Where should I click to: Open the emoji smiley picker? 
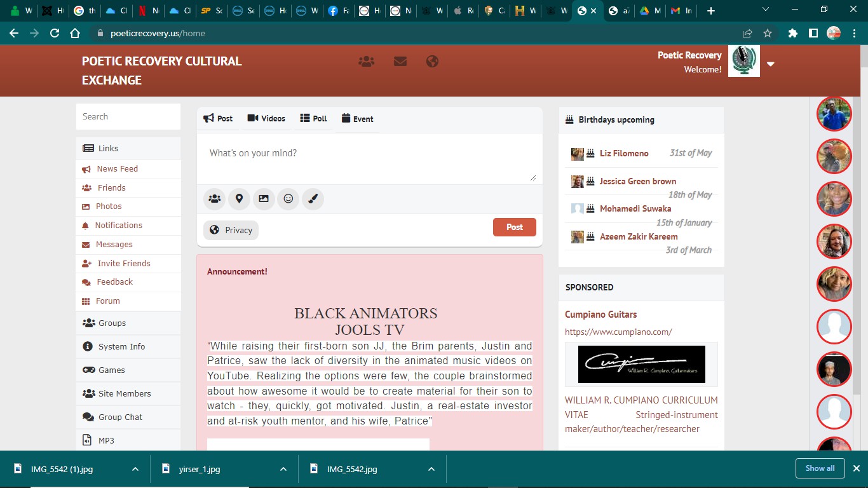click(288, 199)
